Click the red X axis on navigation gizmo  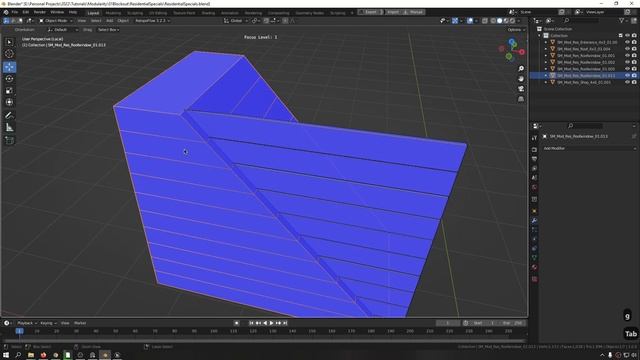coord(522,52)
